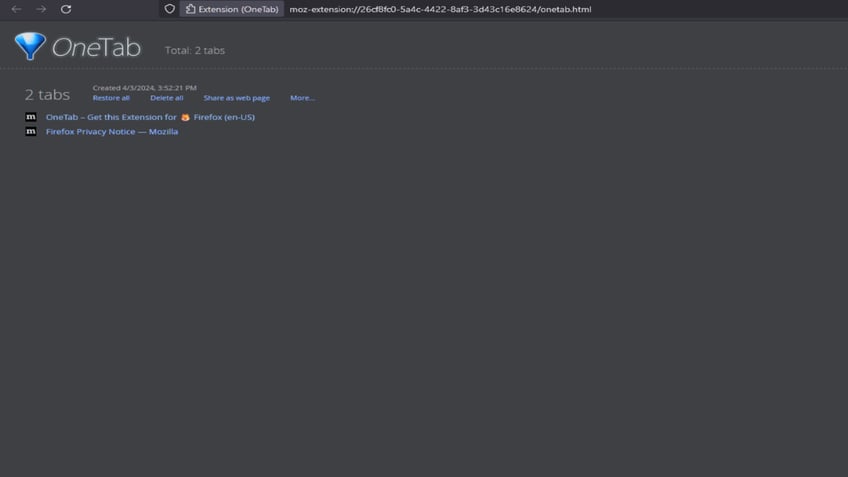Delete all tabs in the group
The image size is (848, 477).
(x=166, y=98)
